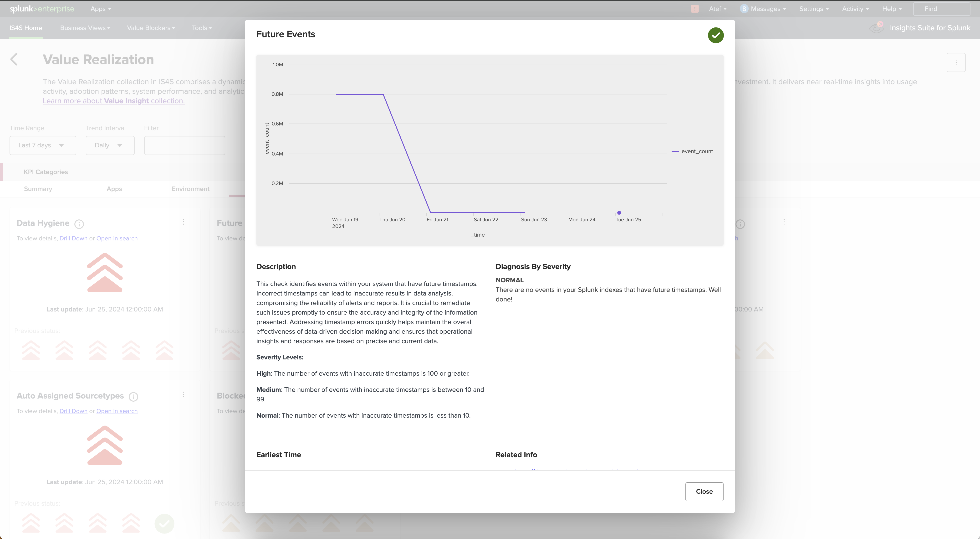Click the Diagnosis By Severity heading
The height and width of the screenshot is (539, 980).
pos(533,266)
